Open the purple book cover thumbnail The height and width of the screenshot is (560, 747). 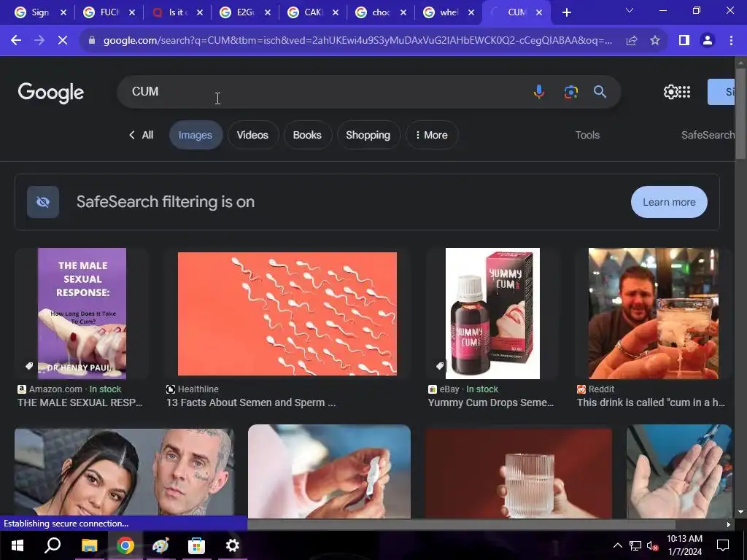pos(82,314)
